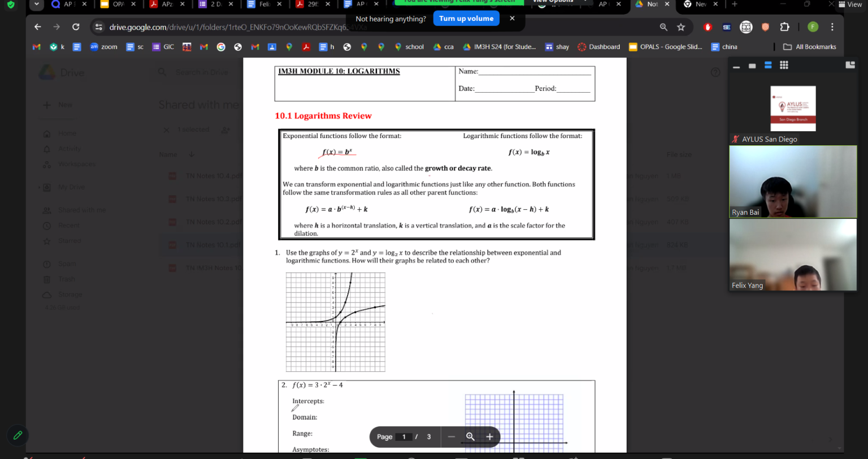This screenshot has width=868, height=459.
Task: View site information icon in address bar
Action: pos(98,27)
